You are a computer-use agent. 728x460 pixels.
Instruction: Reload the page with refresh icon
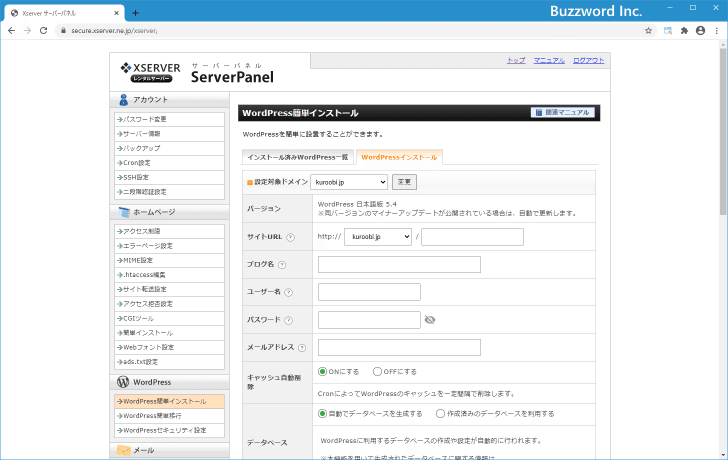43,31
